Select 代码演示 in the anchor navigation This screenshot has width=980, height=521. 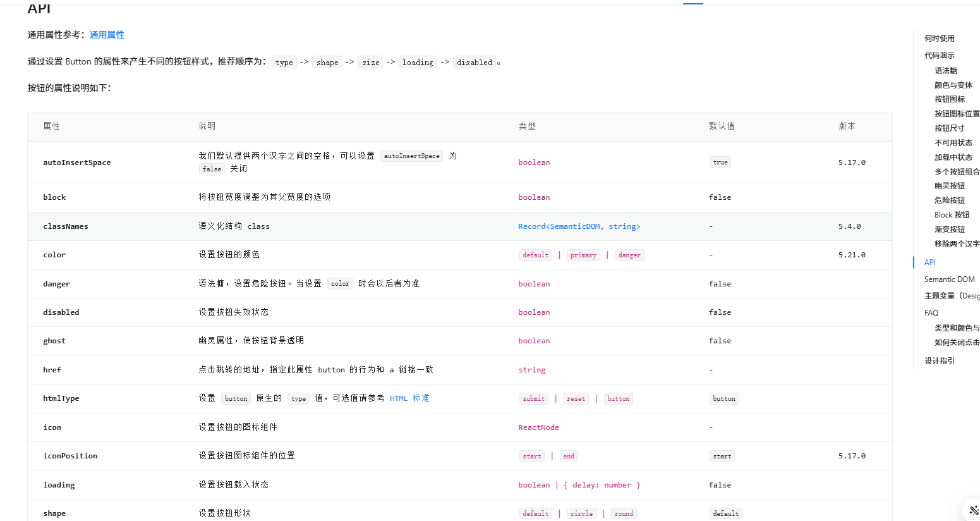pos(939,56)
